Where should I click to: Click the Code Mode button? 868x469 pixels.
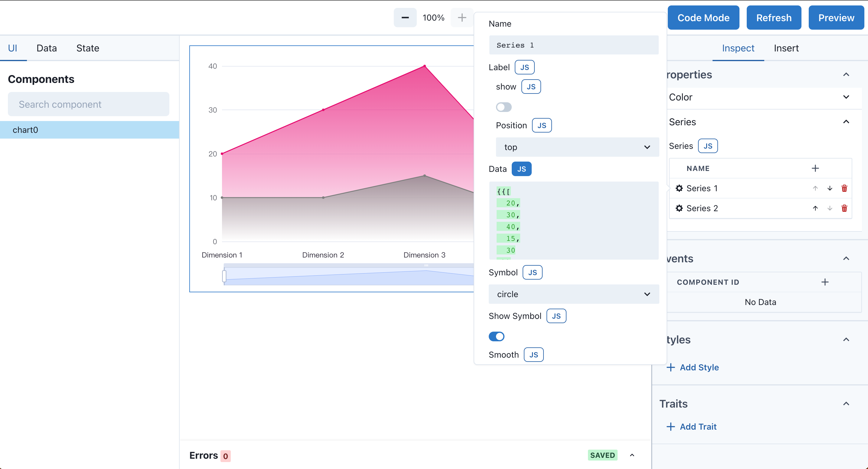pyautogui.click(x=703, y=18)
